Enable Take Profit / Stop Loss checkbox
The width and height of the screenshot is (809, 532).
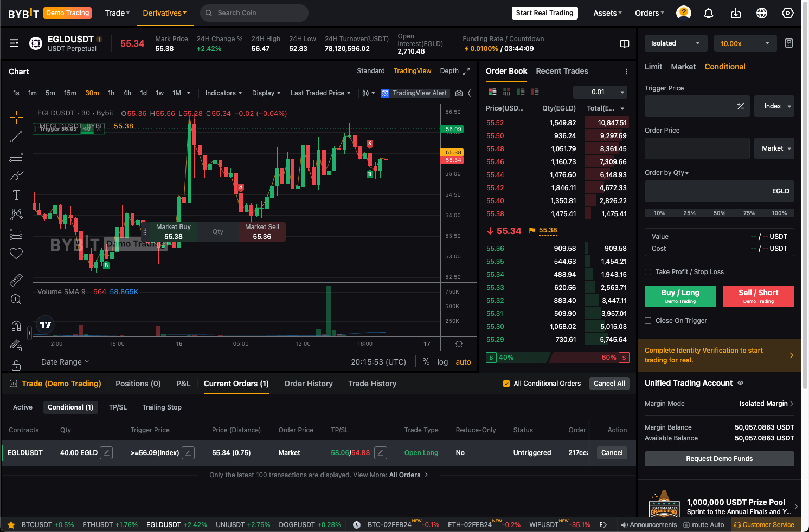648,272
